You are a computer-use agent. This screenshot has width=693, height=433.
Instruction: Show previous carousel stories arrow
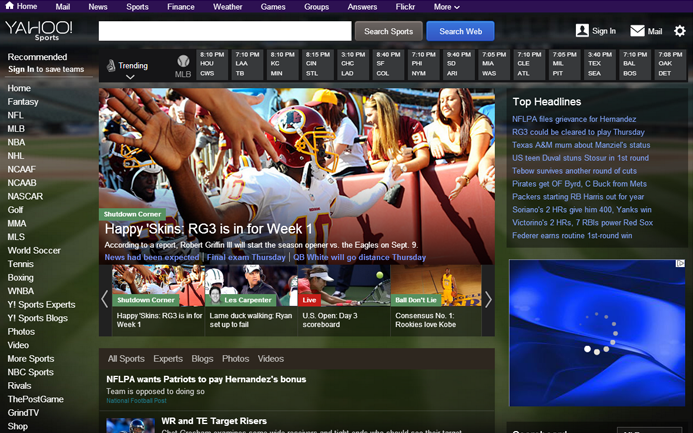[105, 300]
